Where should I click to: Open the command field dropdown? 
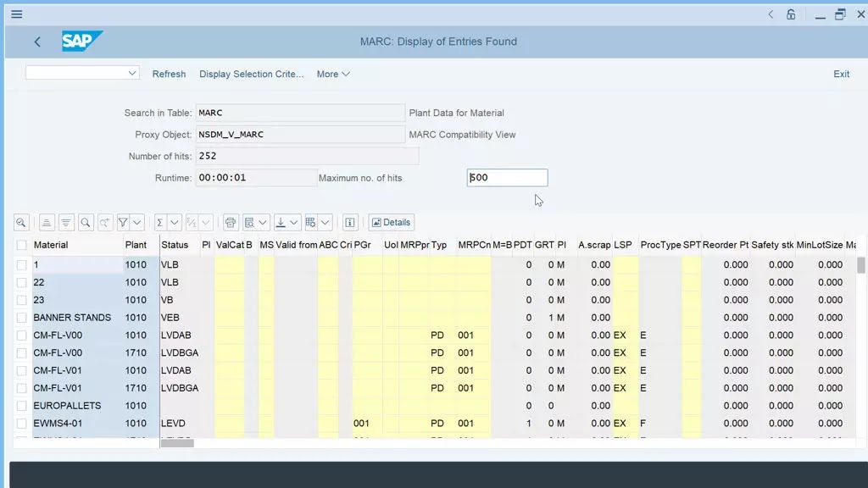point(131,73)
